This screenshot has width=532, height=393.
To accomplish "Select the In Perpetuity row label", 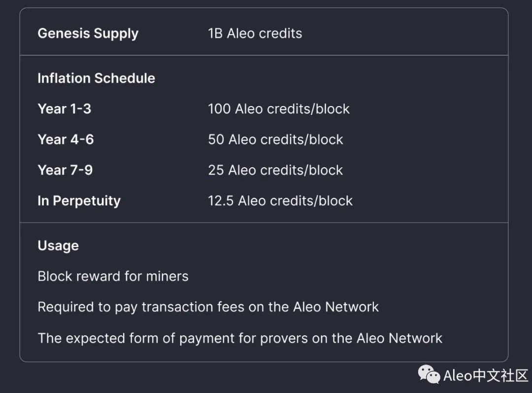I will (79, 201).
